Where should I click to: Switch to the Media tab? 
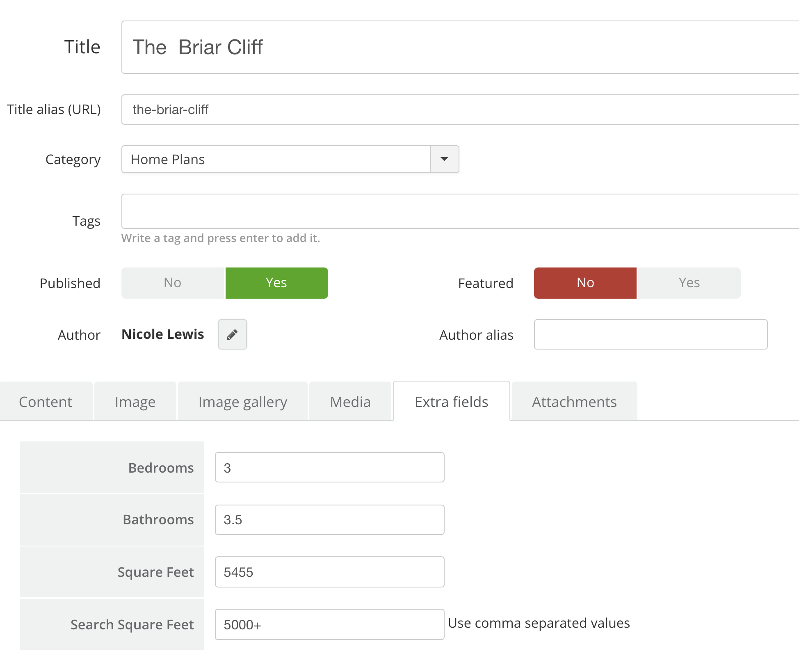tap(350, 402)
